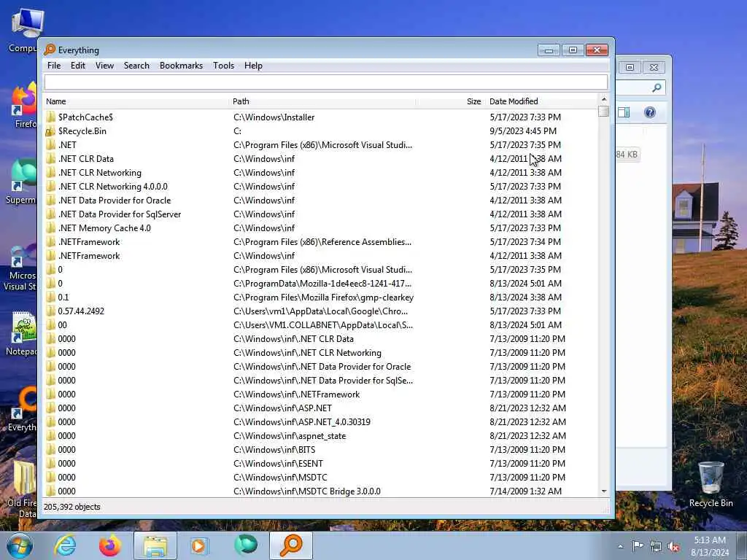
Task: Click path C:\Program Files\Mozilla Firefox\gmp-clearkey
Action: [323, 297]
